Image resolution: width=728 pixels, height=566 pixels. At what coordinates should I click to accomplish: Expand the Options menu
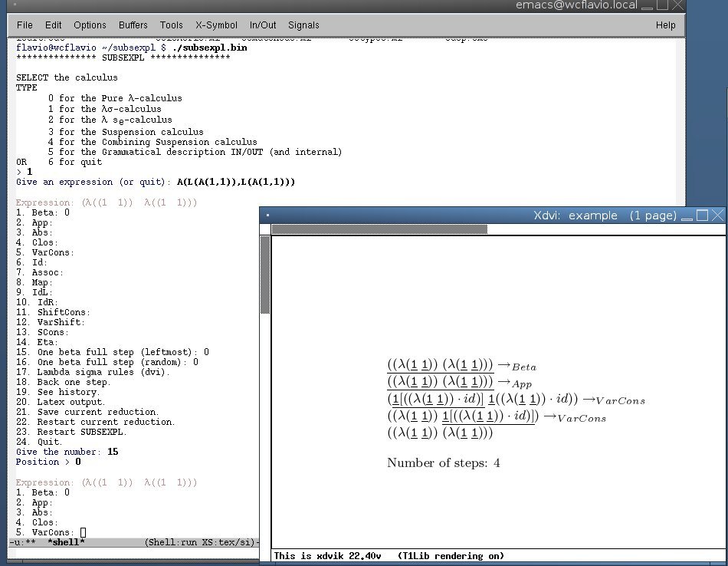(90, 25)
